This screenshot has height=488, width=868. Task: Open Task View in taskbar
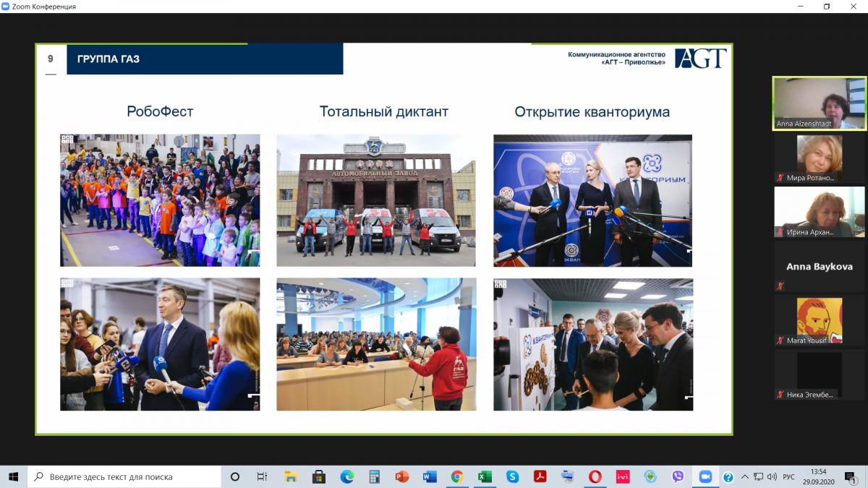(x=263, y=476)
